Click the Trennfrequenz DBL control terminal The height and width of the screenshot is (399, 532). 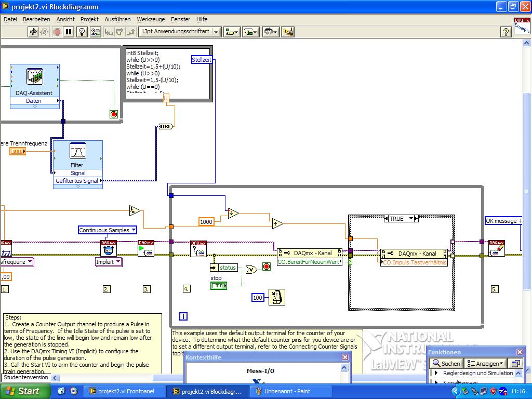click(18, 151)
